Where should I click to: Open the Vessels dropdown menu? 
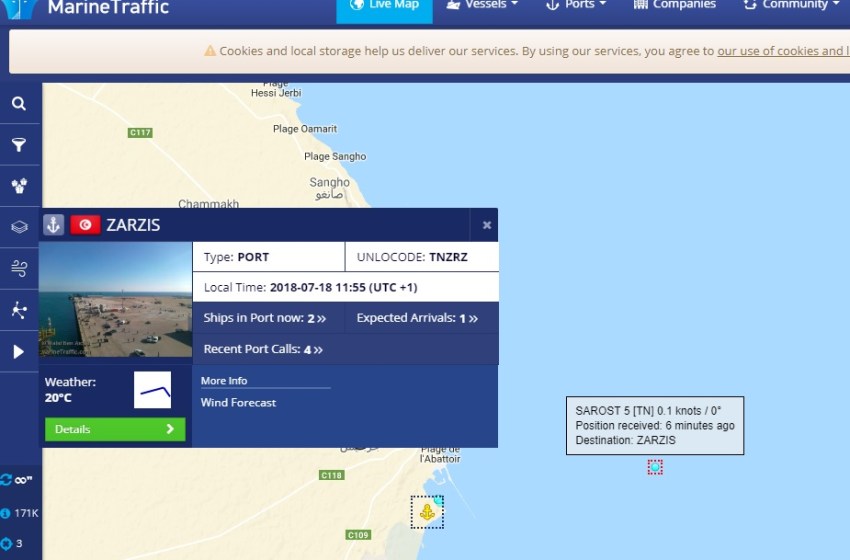[482, 5]
